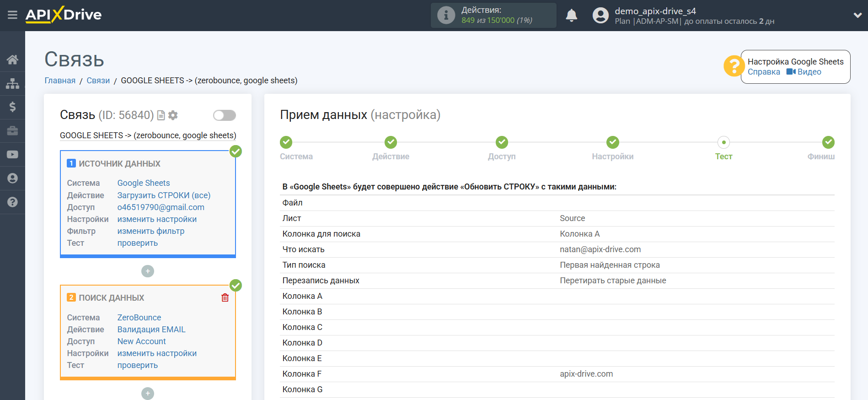Add a block after ZeroBounce search

click(148, 393)
